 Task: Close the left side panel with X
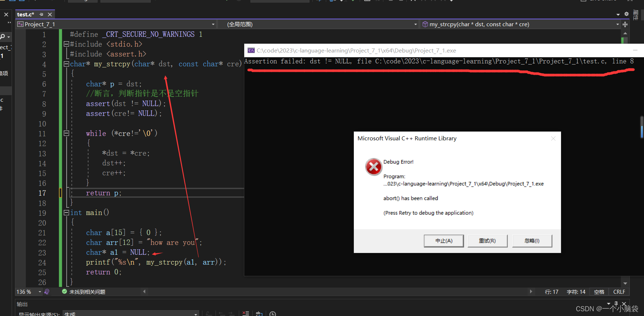pos(6,15)
